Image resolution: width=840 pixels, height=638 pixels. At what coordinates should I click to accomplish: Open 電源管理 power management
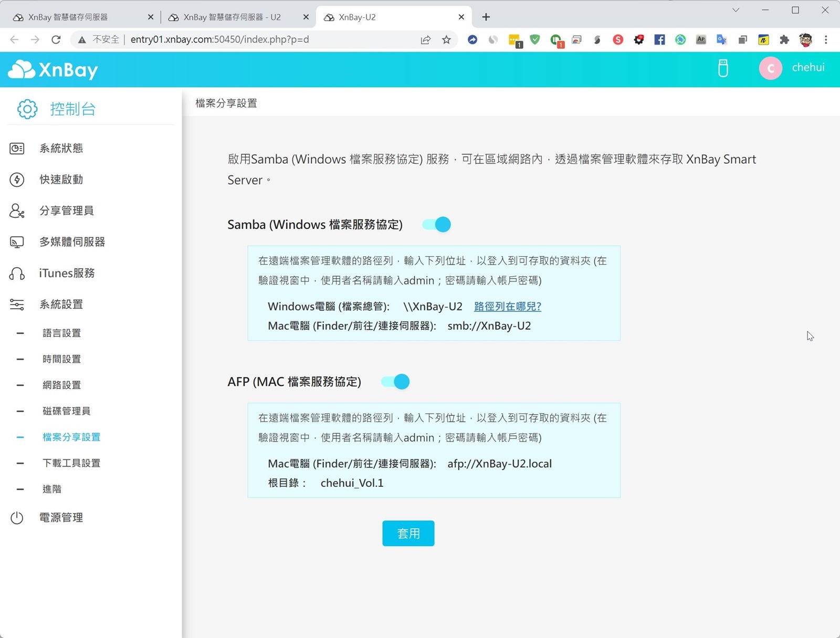tap(61, 518)
